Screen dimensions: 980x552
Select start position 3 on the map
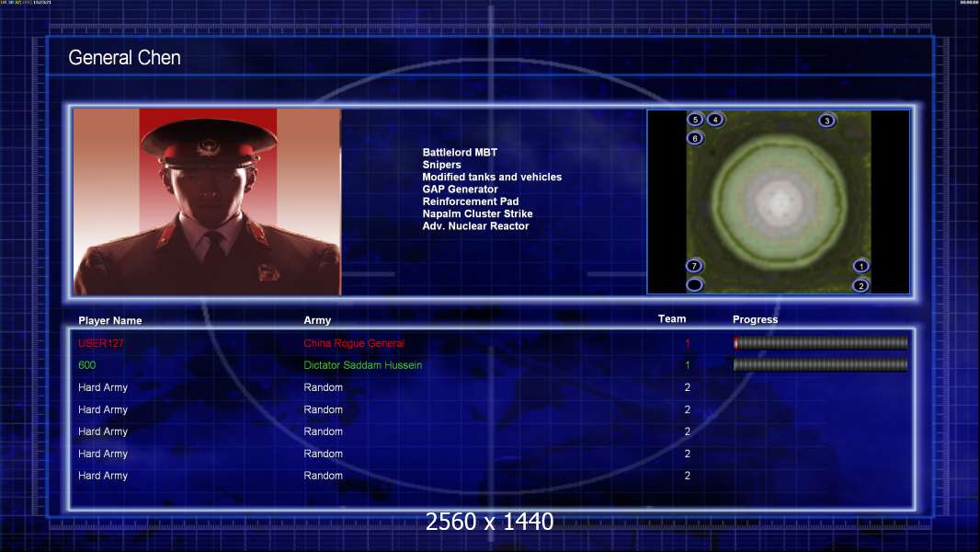pyautogui.click(x=826, y=121)
